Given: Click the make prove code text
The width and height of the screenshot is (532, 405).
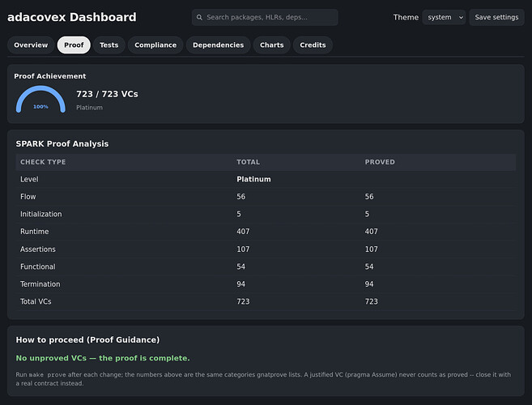Looking at the screenshot, I should 48,375.
